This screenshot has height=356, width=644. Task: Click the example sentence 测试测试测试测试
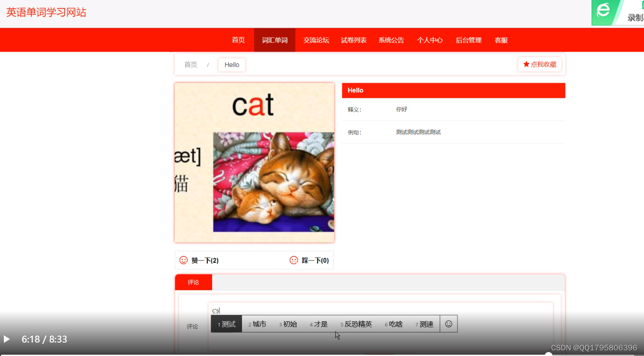click(x=418, y=132)
